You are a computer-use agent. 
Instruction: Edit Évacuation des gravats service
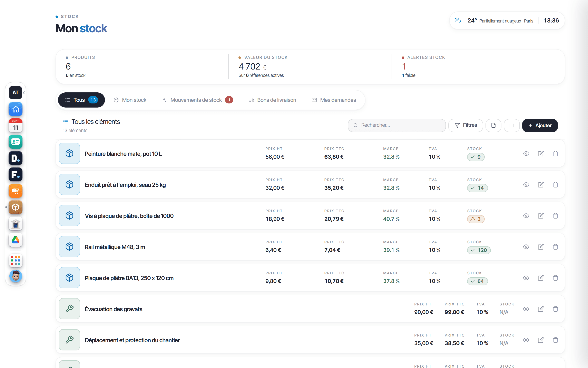tap(541, 309)
